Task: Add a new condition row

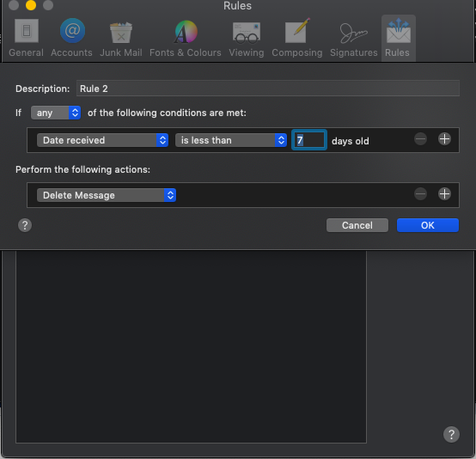Action: pos(444,139)
